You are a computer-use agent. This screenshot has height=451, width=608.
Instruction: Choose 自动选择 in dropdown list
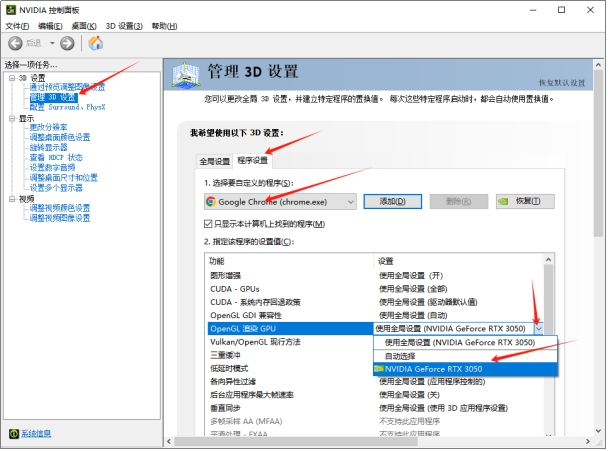[465, 356]
